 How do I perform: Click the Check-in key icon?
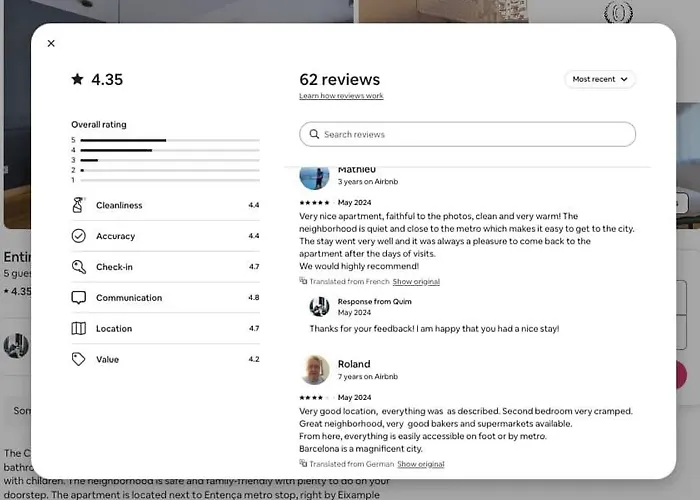point(79,267)
